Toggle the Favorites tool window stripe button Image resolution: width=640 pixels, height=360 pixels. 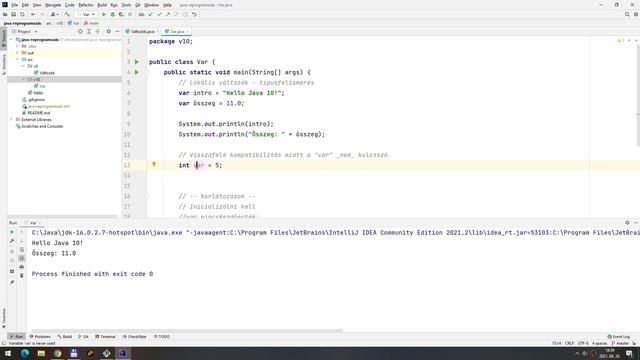[x=4, y=318]
